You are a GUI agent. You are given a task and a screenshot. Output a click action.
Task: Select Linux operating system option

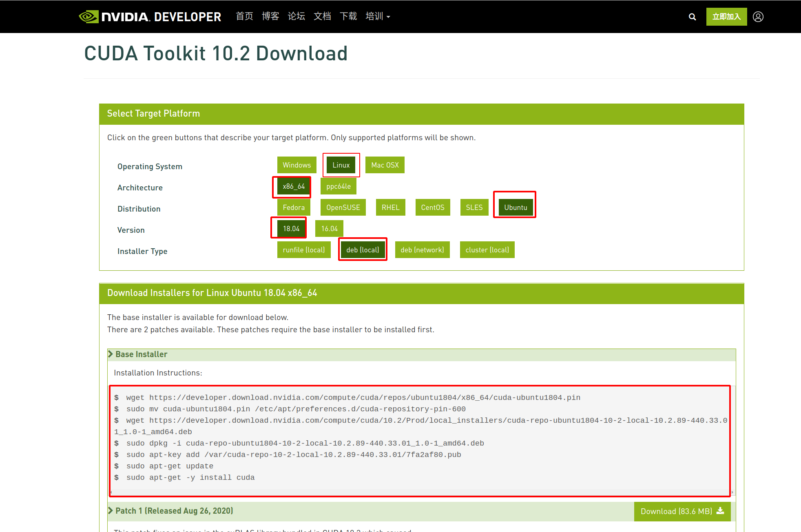(x=341, y=165)
